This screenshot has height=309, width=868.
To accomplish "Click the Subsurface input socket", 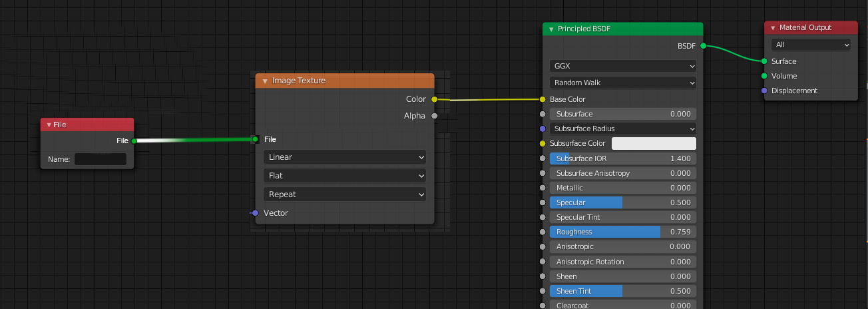I will [x=542, y=114].
